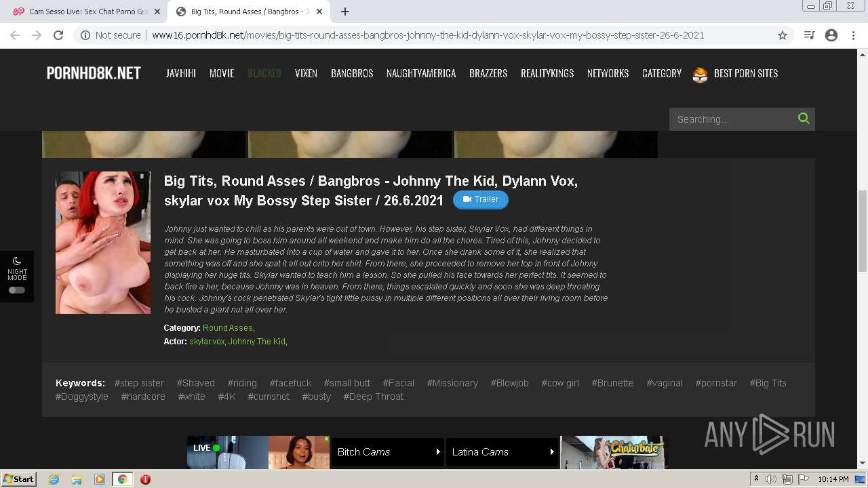The width and height of the screenshot is (868, 488).
Task: Switch to the Cam Sesso Live tab
Action: [85, 12]
